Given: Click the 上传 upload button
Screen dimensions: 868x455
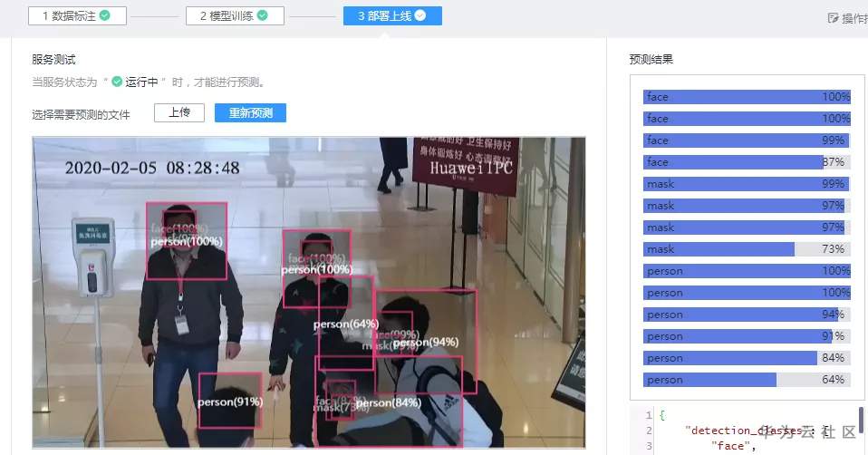Looking at the screenshot, I should click(179, 112).
